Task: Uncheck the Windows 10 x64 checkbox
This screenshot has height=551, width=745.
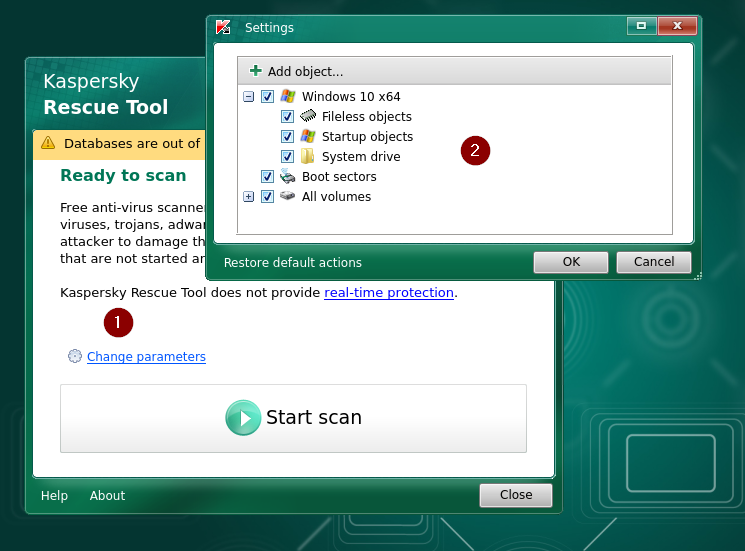Action: click(267, 97)
